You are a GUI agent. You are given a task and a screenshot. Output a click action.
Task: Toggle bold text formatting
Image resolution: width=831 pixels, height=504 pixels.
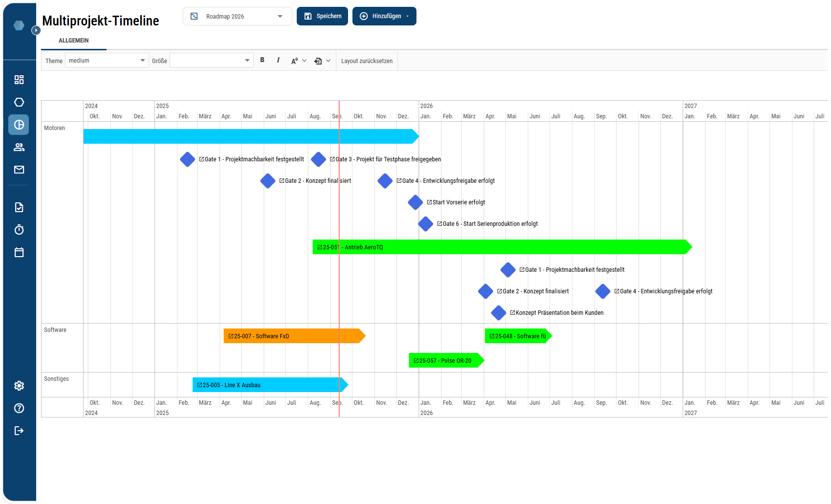[x=262, y=60]
